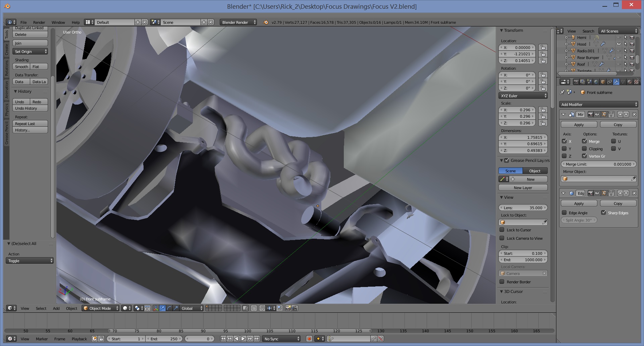644x346 pixels.
Task: Click the Render properties camera icon
Action: (576, 82)
